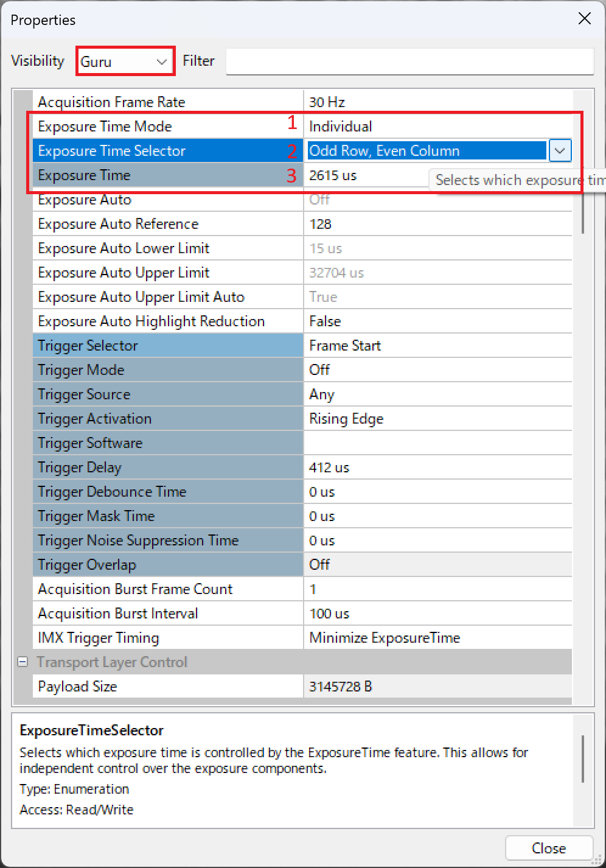Click the Close button

(549, 848)
